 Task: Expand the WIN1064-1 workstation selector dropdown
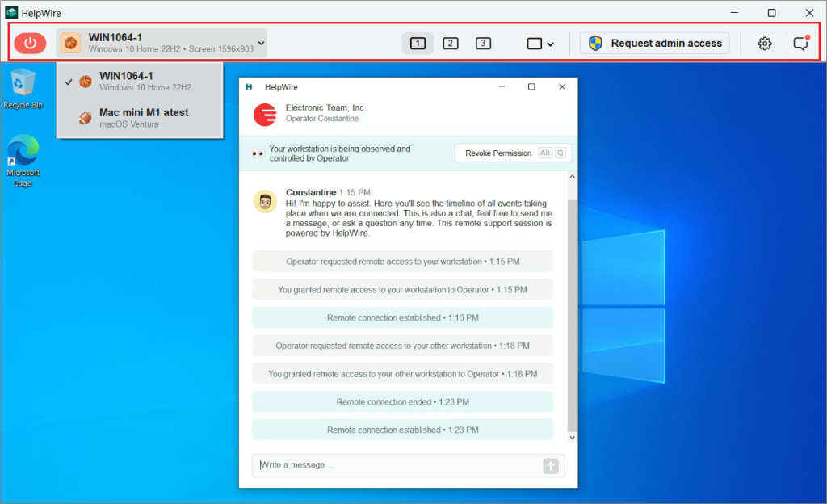pyautogui.click(x=162, y=43)
